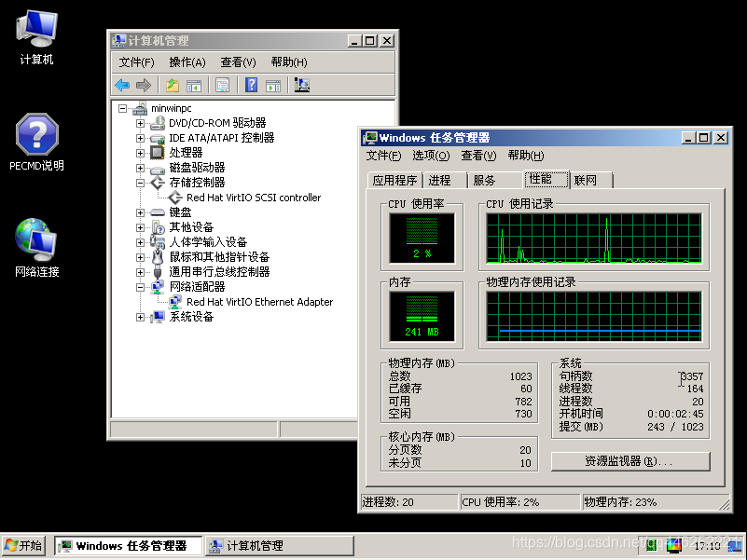Select the 处理器 chip icon

158,153
